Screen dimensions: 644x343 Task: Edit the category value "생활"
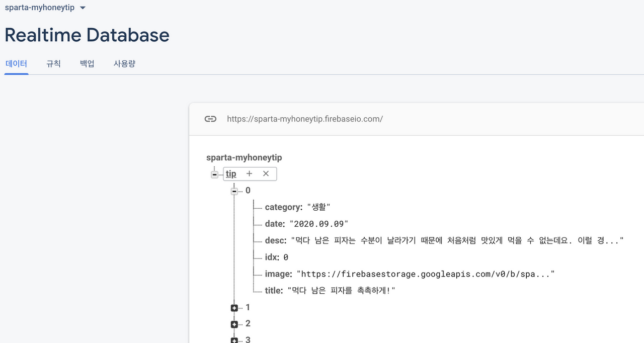pyautogui.click(x=318, y=207)
